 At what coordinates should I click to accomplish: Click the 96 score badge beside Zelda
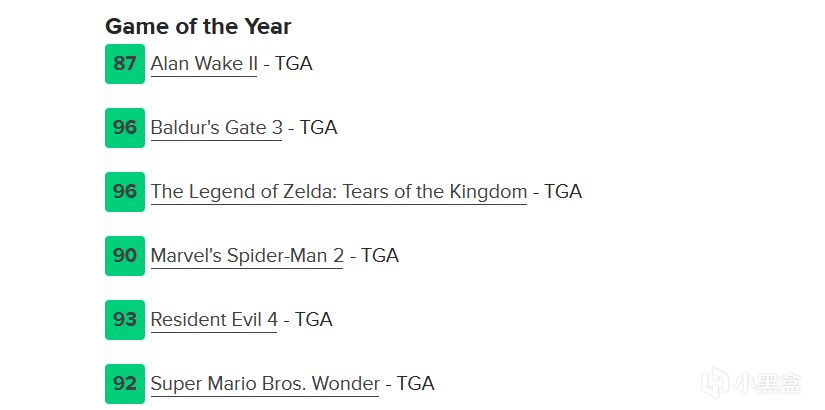pos(125,192)
